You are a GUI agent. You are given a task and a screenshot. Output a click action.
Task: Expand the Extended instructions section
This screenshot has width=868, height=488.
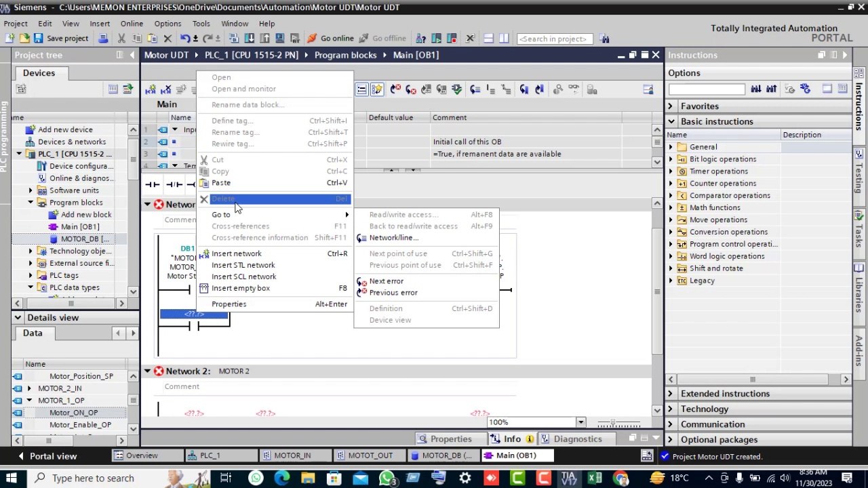(671, 394)
